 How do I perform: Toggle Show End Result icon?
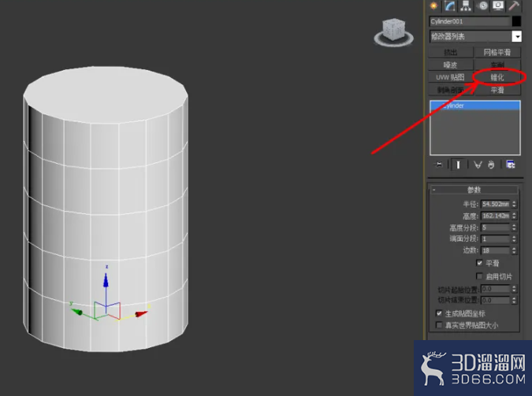click(x=458, y=165)
